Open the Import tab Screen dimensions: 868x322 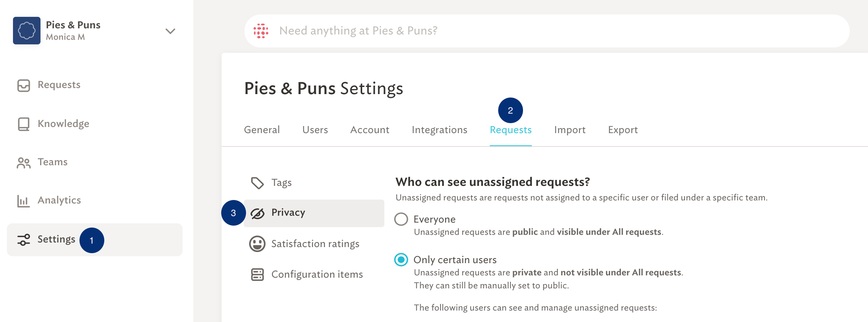coord(570,130)
